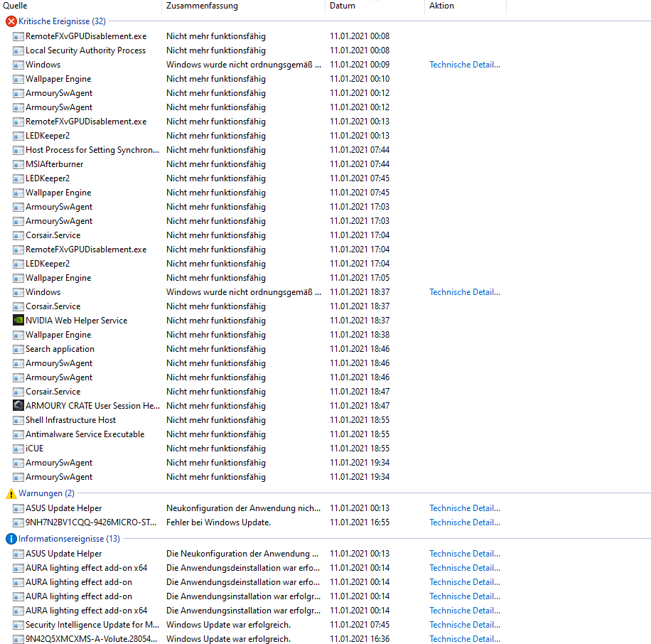Click the icon beside Antimalware Service Executable
This screenshot has width=651, height=644.
(18, 434)
